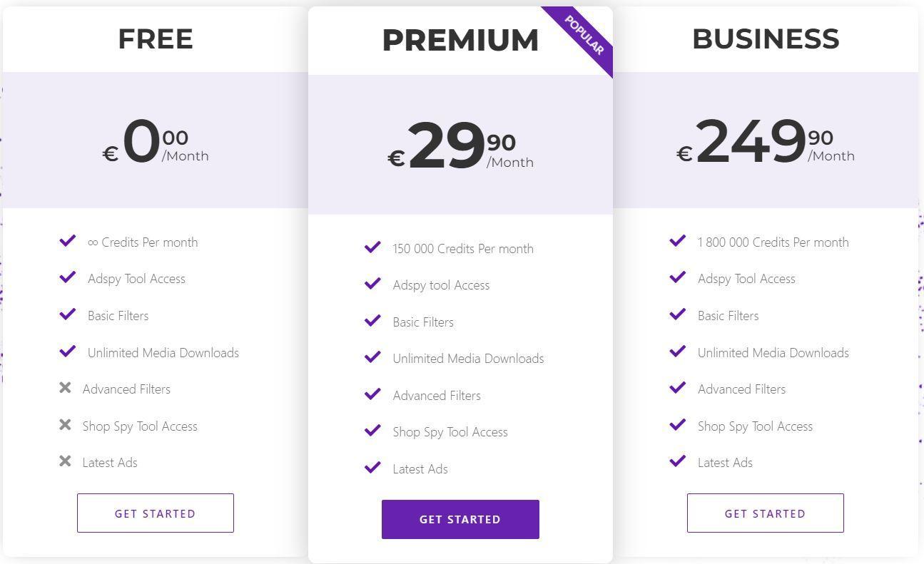Click the Free plan Get Started button
Screen dimensions: 924x564
tap(156, 513)
